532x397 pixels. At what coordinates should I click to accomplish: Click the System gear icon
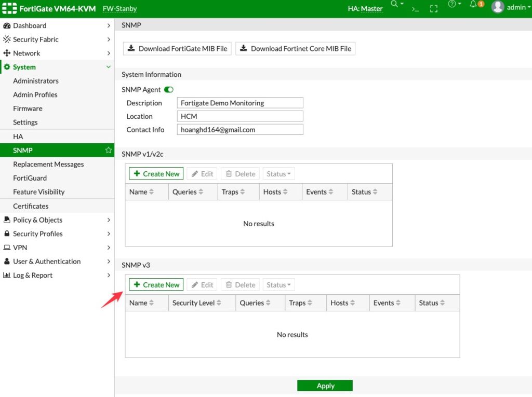tap(7, 67)
